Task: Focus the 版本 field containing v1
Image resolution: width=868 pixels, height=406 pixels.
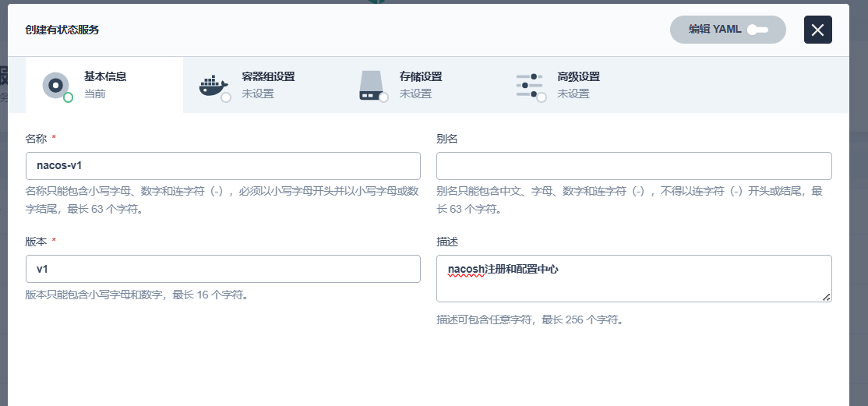Action: pyautogui.click(x=223, y=269)
